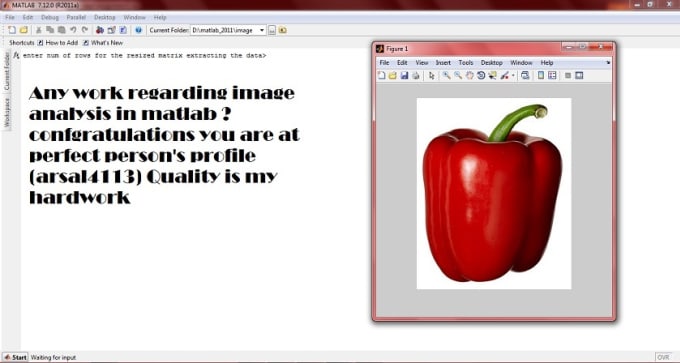Go up one folder level
The image size is (680, 363).
pos(283,30)
